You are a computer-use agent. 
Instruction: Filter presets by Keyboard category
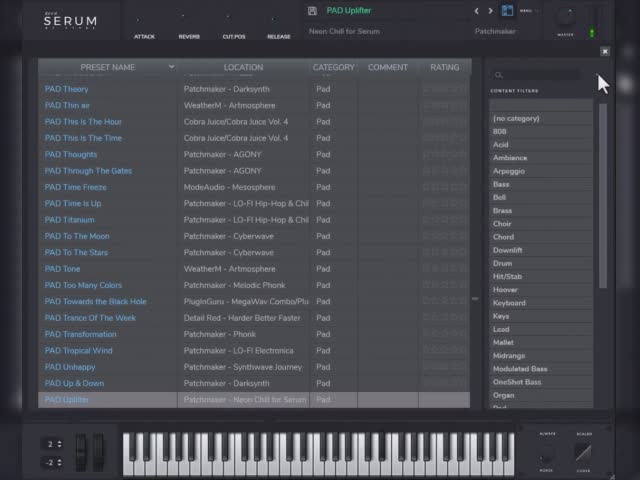pos(541,303)
